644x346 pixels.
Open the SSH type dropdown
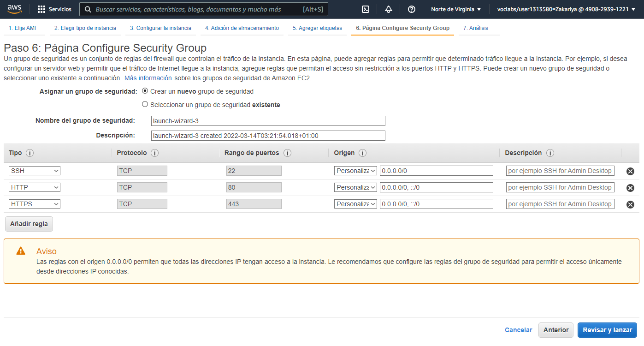[x=34, y=171]
